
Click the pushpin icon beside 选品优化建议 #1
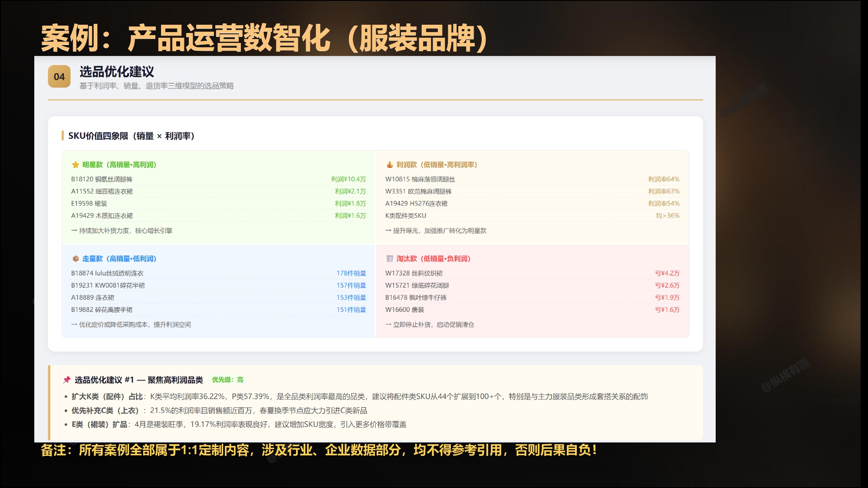67,380
